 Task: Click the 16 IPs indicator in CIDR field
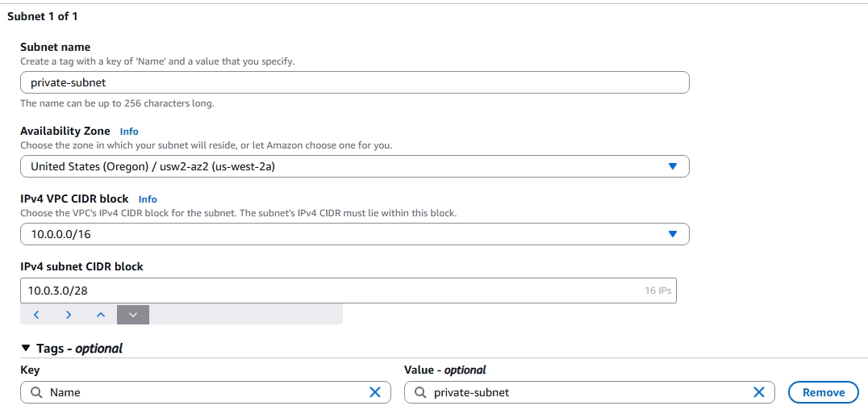coord(657,291)
